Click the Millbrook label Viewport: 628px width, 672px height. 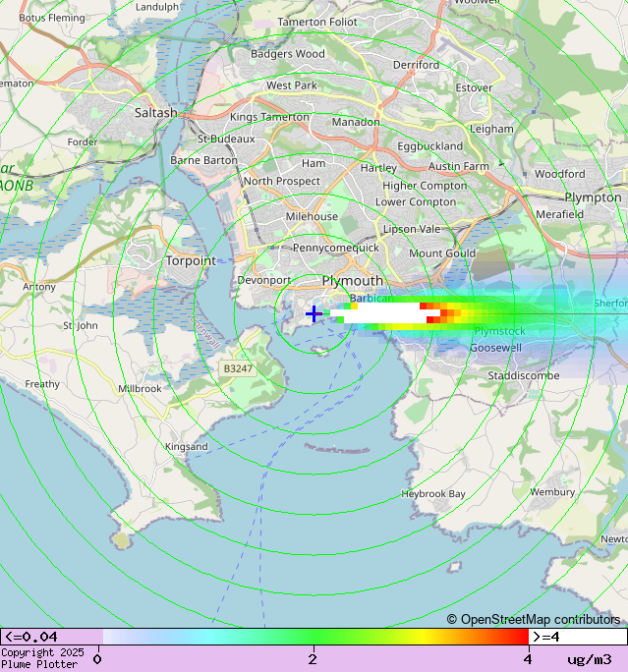pos(140,389)
